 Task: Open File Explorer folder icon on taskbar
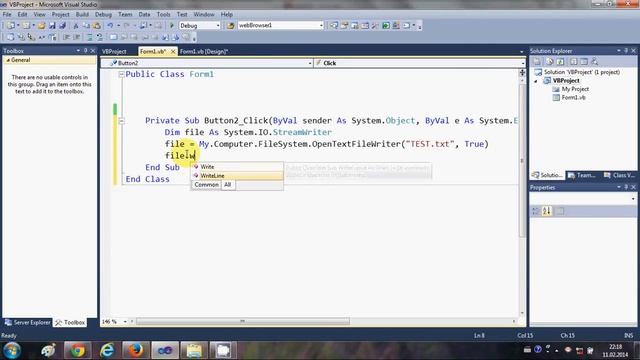pos(194,350)
